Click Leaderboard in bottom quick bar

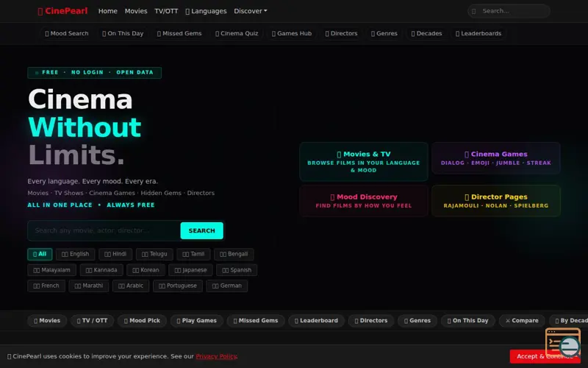(x=317, y=321)
